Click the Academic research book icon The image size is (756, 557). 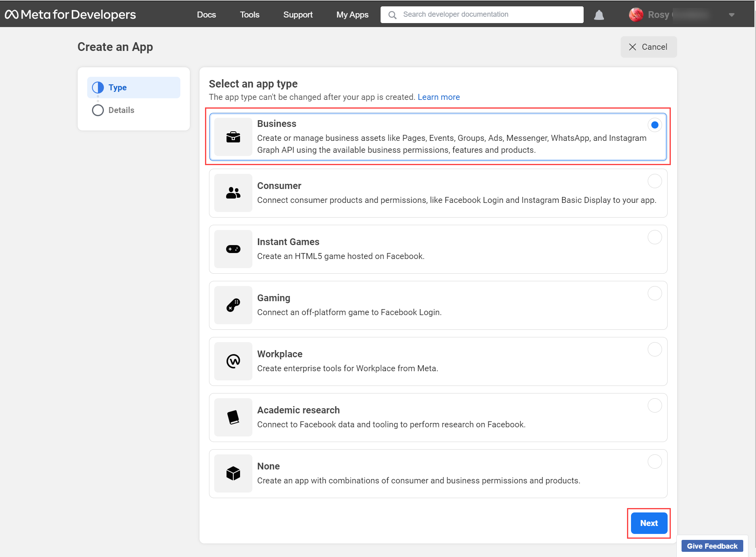(233, 417)
